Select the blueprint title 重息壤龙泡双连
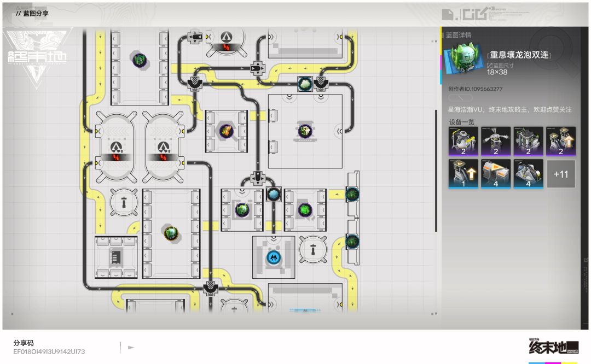 pos(519,55)
